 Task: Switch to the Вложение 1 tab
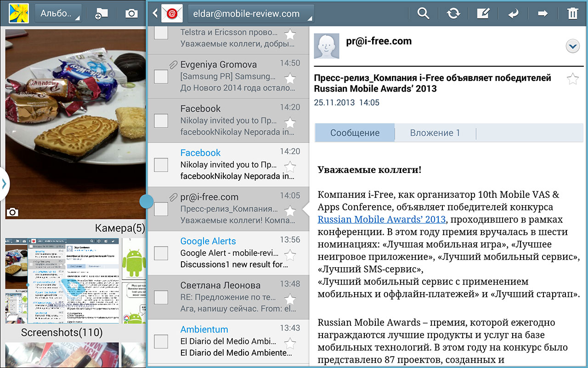(x=435, y=133)
